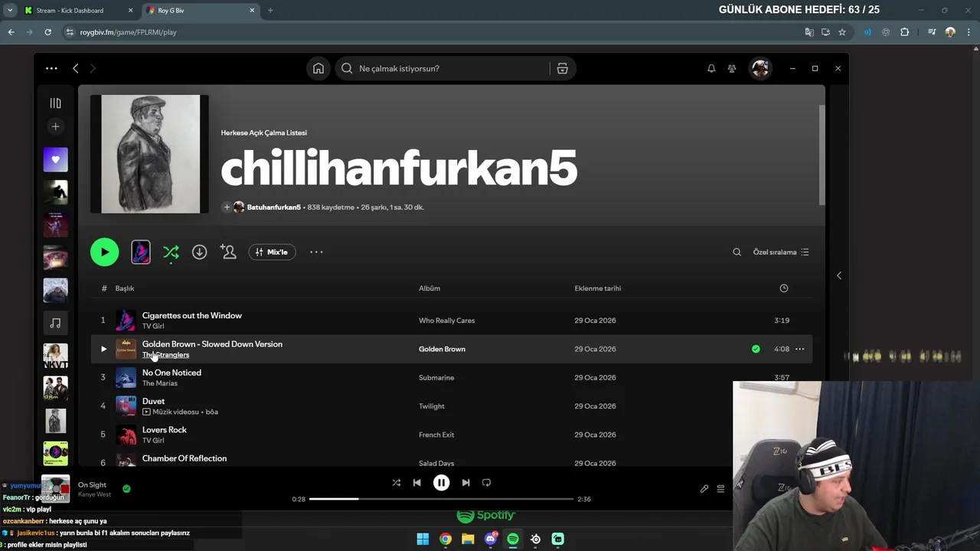Toggle repeat in the player bar

coord(486,483)
